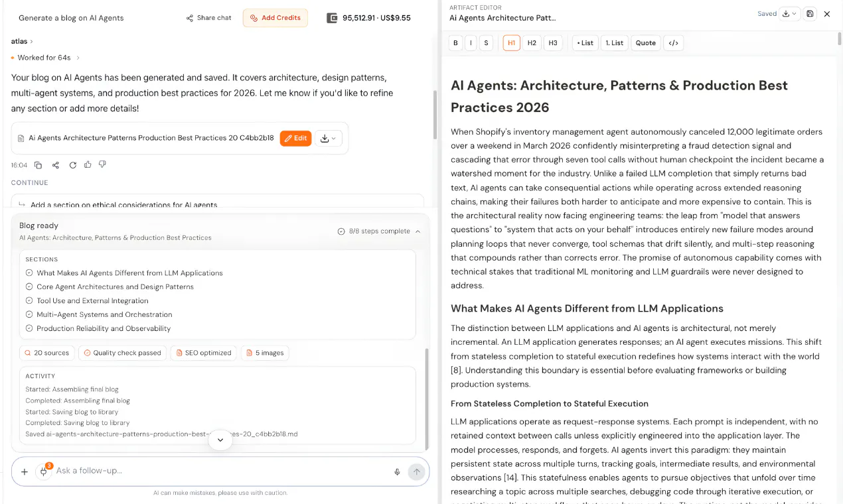Click the 'Saved ai-agents-architecture...' activity line
The width and height of the screenshot is (843, 504).
pos(161,434)
